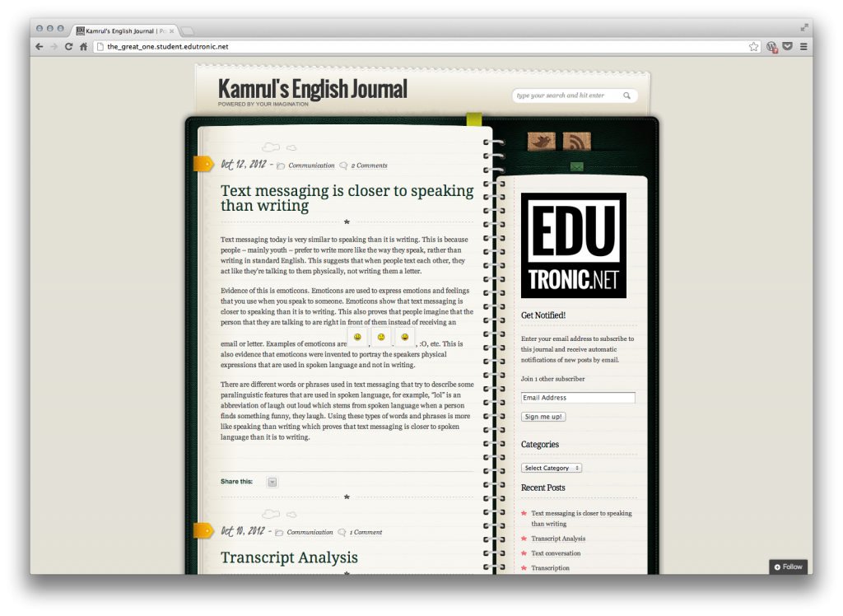The width and height of the screenshot is (843, 616).
Task: Reload the page with the refresh icon
Action: [69, 47]
